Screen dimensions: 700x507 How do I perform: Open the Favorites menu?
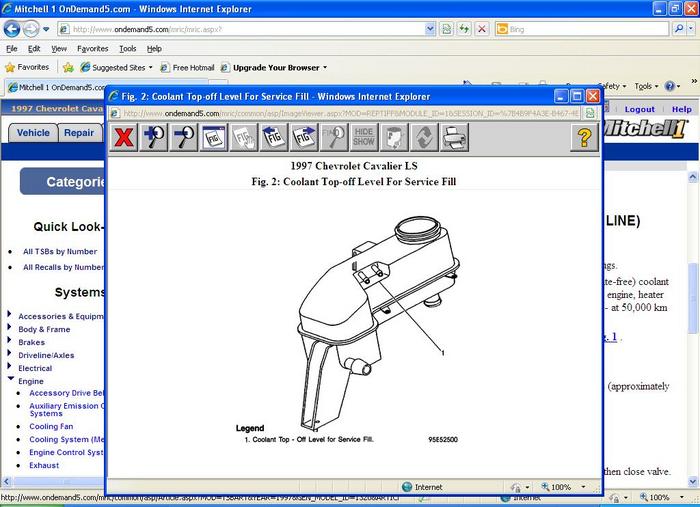coord(92,49)
